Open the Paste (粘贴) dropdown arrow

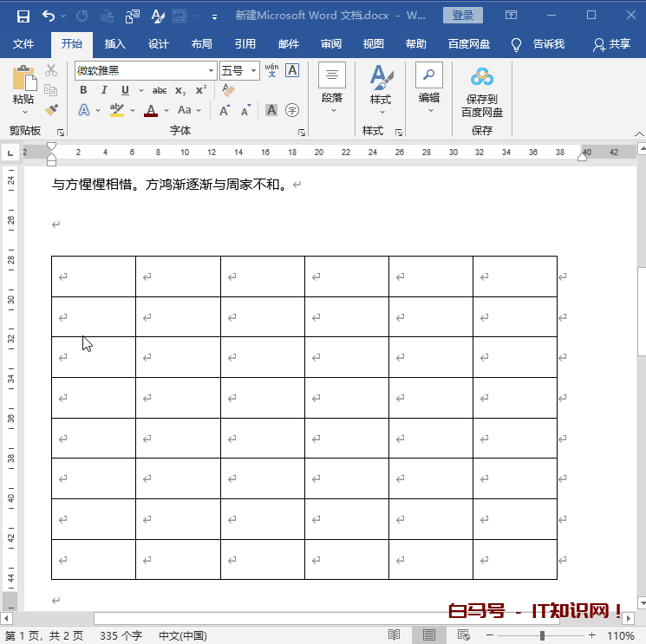pyautogui.click(x=23, y=113)
